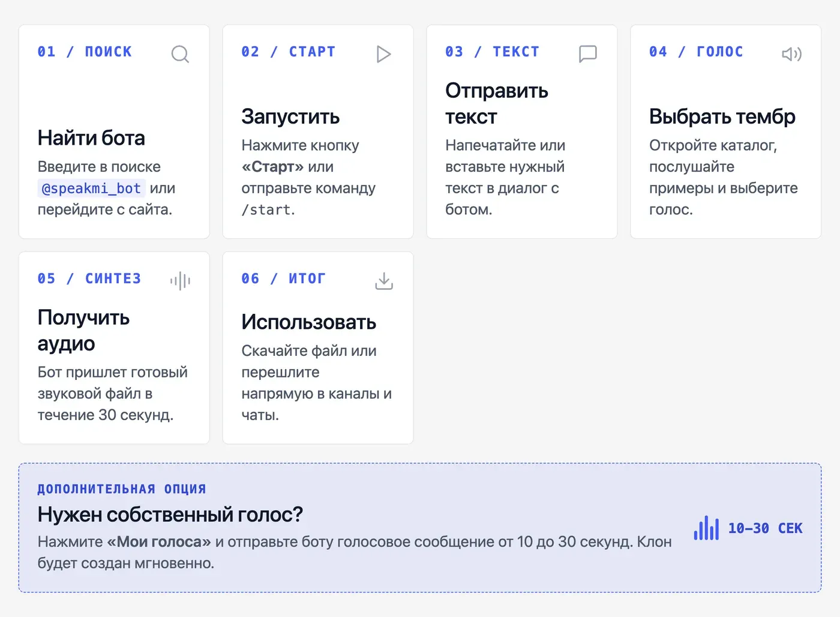The image size is (840, 617).
Task: Click the heading «Найти бота»
Action: coord(91,138)
